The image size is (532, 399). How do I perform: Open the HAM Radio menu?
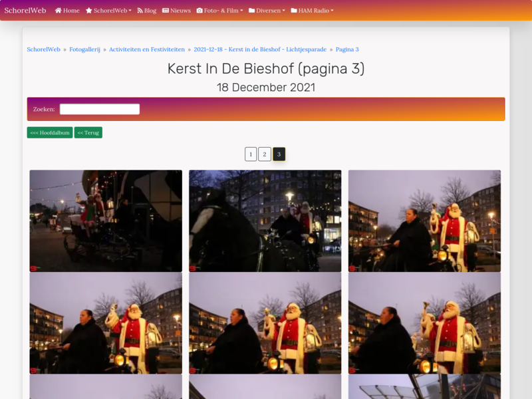click(x=313, y=11)
